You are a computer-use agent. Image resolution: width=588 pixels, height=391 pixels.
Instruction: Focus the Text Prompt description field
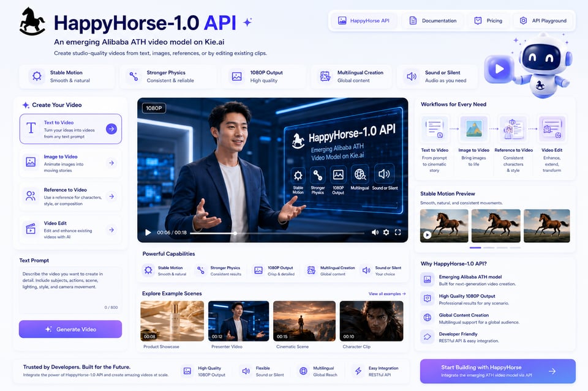(x=70, y=290)
